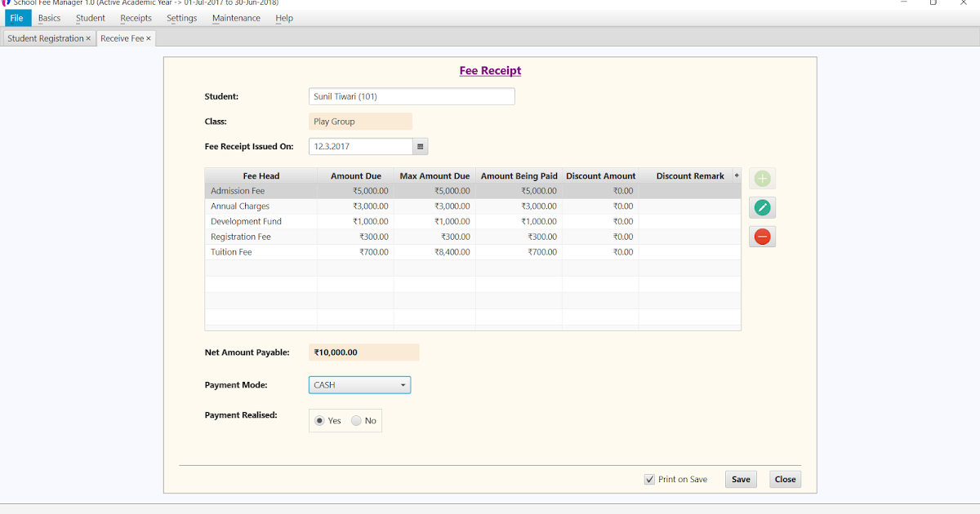Image resolution: width=980 pixels, height=514 pixels.
Task: Click the green plus icon to add fee row
Action: pyautogui.click(x=762, y=178)
